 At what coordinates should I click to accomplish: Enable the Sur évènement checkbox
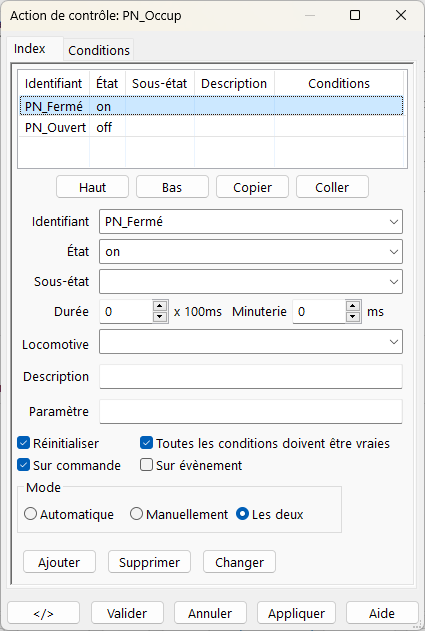pos(146,465)
